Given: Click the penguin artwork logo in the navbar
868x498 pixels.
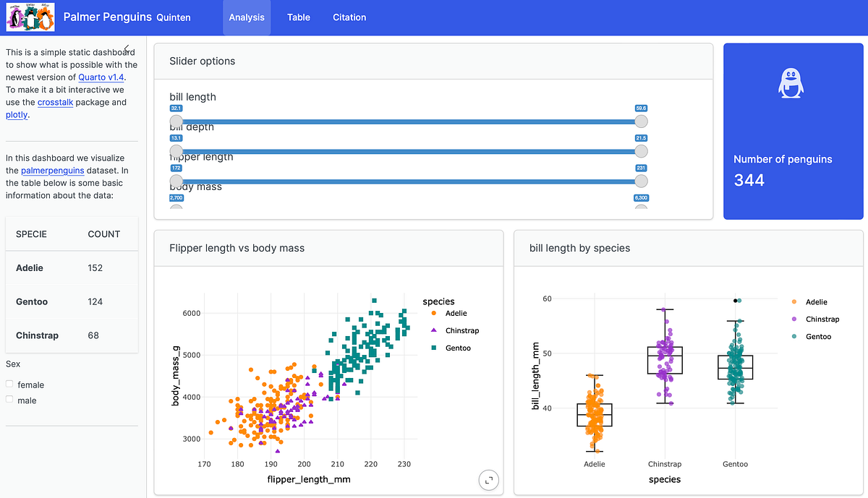Looking at the screenshot, I should click(30, 17).
